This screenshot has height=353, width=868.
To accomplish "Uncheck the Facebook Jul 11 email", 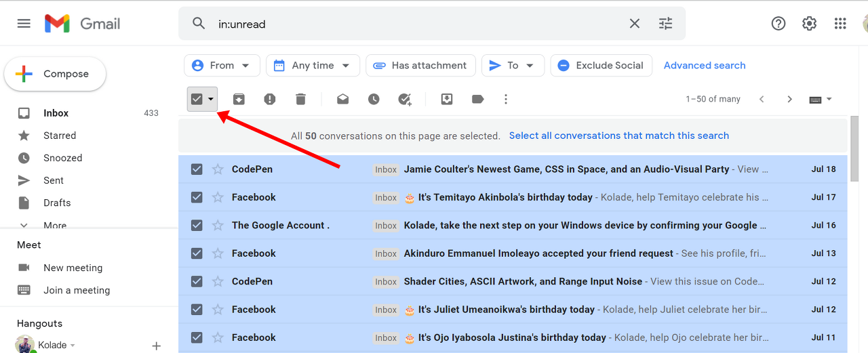I will pyautogui.click(x=197, y=337).
